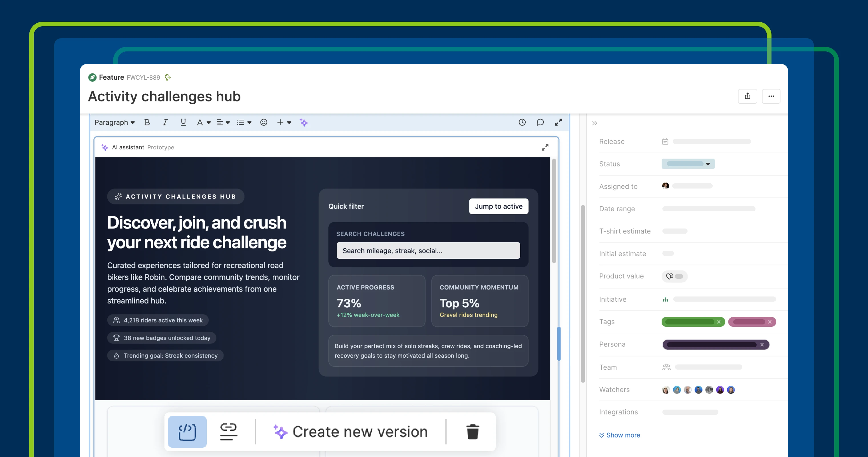This screenshot has height=457, width=868.
Task: Open the comments bubble icon
Action: (540, 122)
